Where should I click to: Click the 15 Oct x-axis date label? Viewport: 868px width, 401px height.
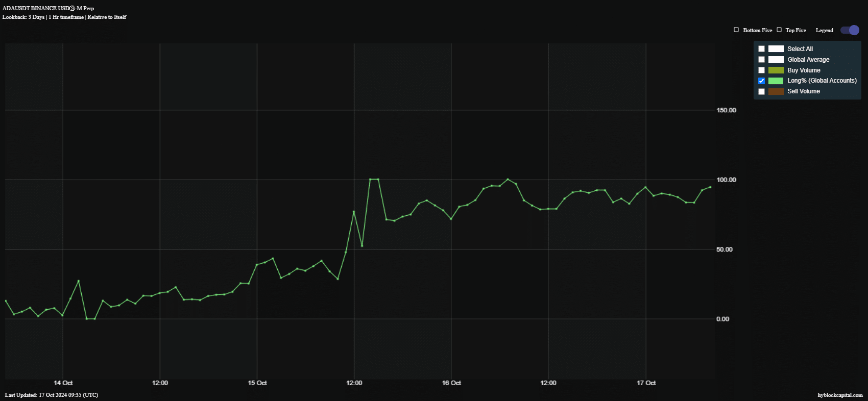[257, 383]
